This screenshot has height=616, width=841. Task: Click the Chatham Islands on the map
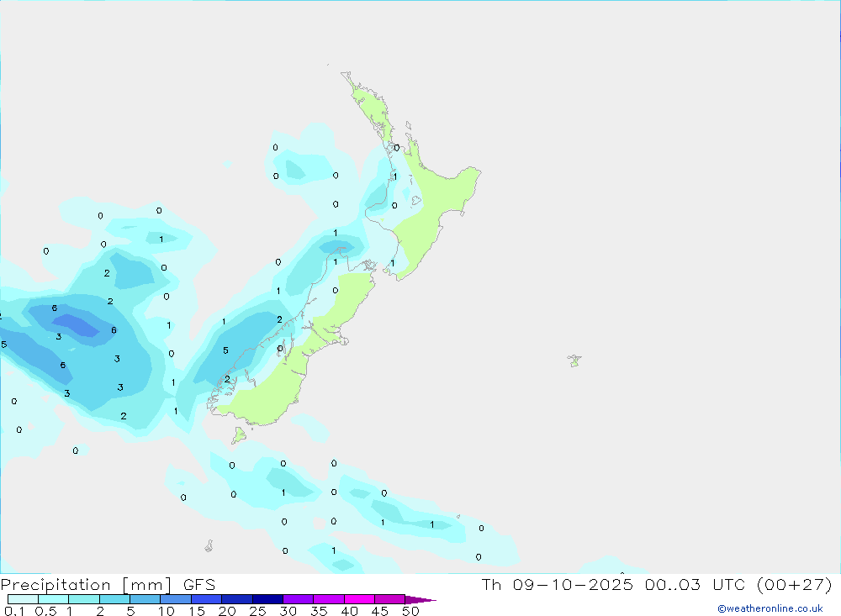(x=574, y=361)
